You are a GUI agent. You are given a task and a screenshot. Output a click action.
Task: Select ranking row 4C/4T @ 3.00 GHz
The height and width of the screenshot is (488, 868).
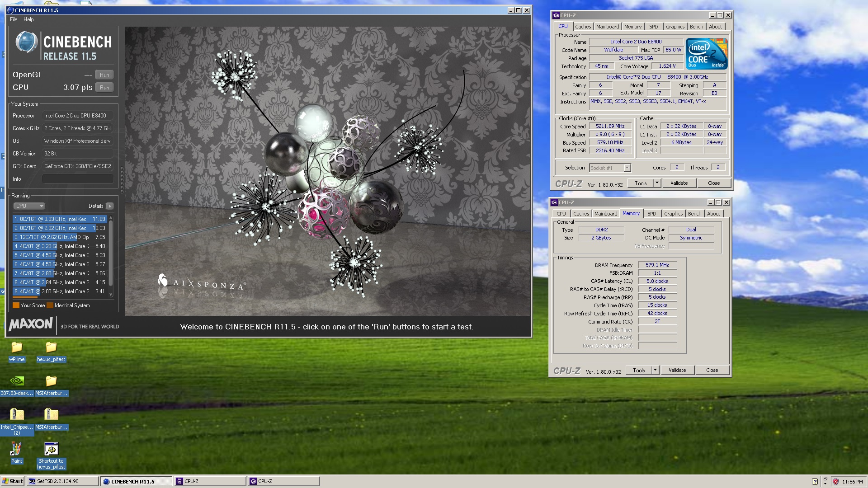point(60,291)
